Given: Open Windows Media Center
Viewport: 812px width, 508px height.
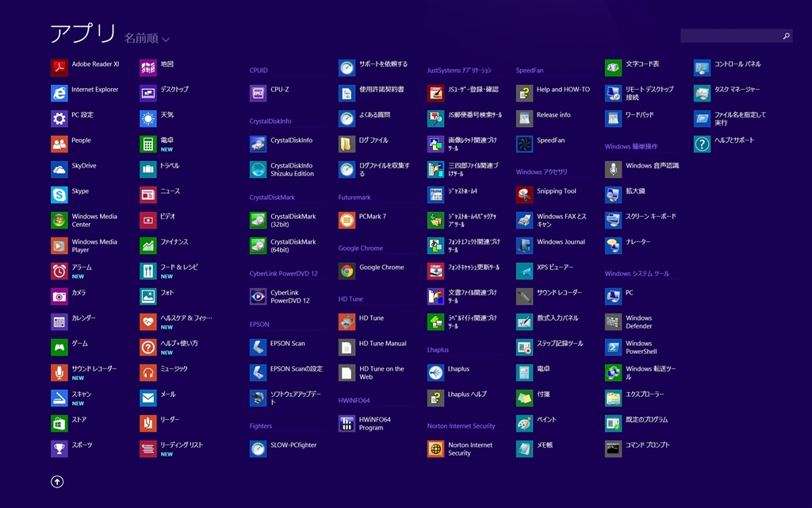Looking at the screenshot, I should coord(84,221).
